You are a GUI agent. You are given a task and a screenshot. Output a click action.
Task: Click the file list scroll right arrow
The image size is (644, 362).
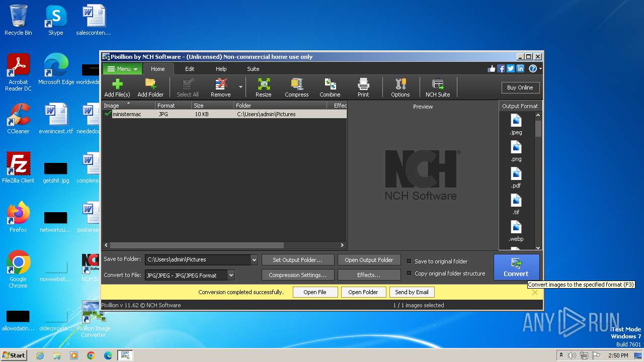pos(342,245)
